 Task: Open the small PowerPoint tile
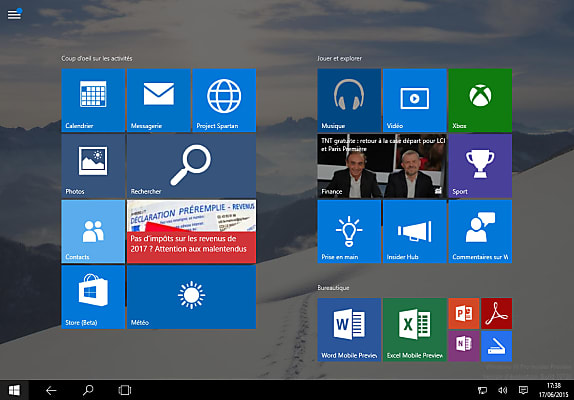click(x=464, y=314)
